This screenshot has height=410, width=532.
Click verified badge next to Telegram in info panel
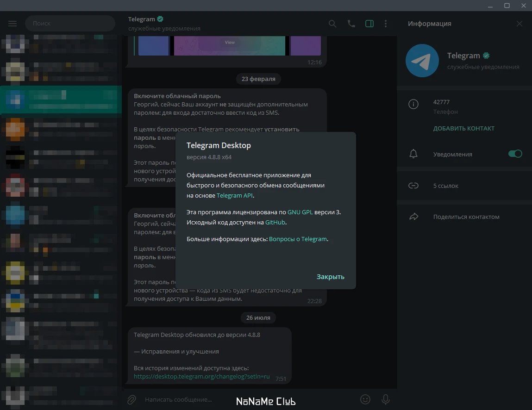[486, 56]
